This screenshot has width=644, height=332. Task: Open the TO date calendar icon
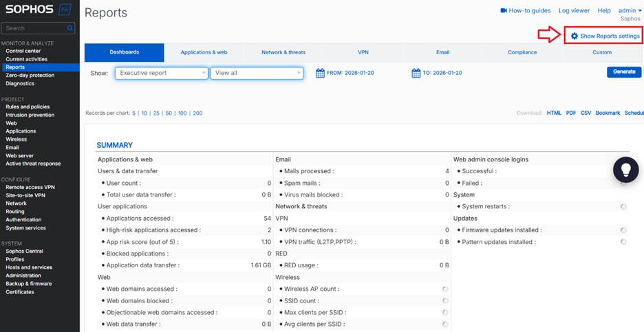pyautogui.click(x=416, y=73)
